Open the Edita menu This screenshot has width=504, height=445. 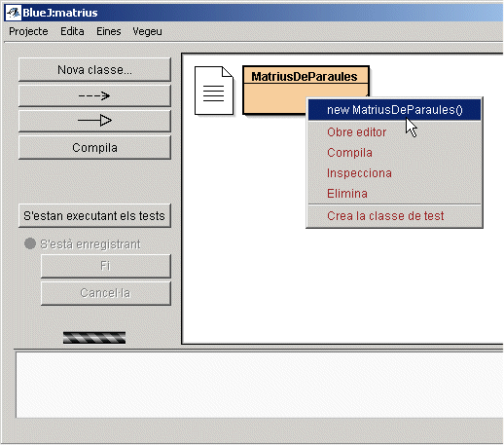(72, 31)
